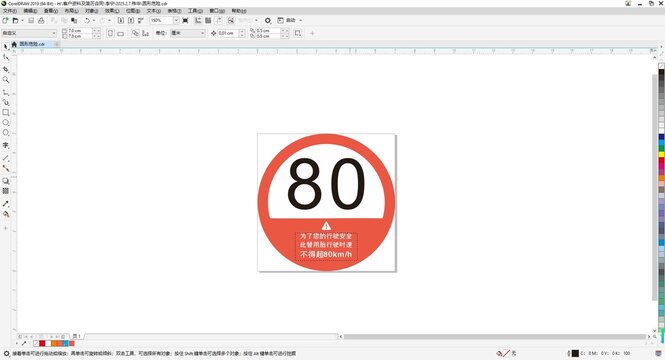Viewport: 665px width, 360px height.
Task: Apply page size to current page only
Action: 145,33
